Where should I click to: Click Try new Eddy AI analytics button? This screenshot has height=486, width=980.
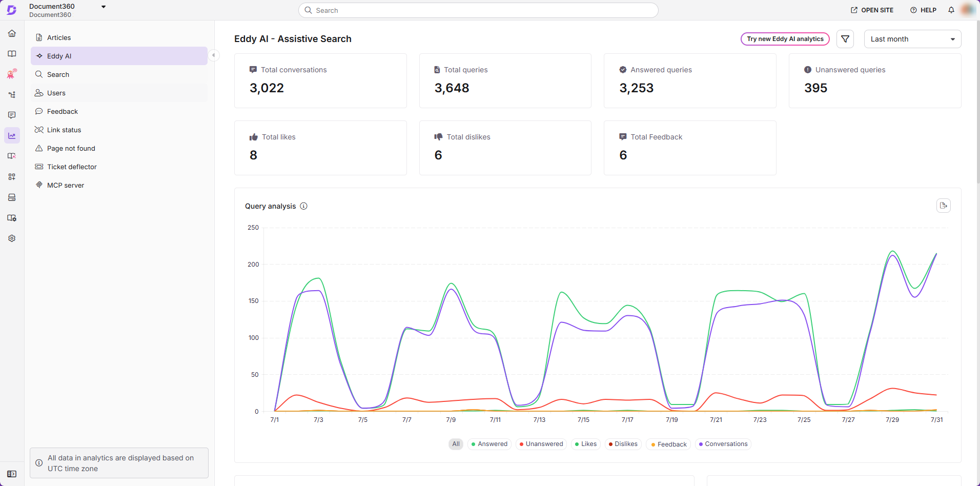pyautogui.click(x=785, y=39)
